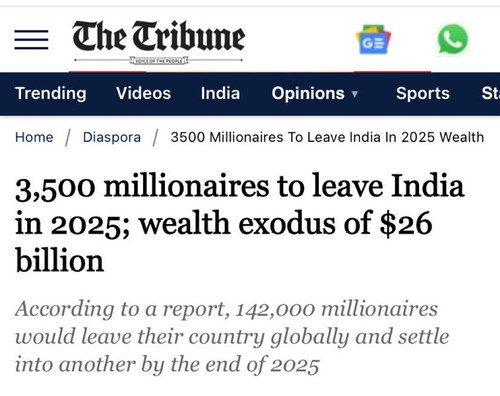Open the Opinions menu
The width and height of the screenshot is (500, 396).
click(308, 93)
